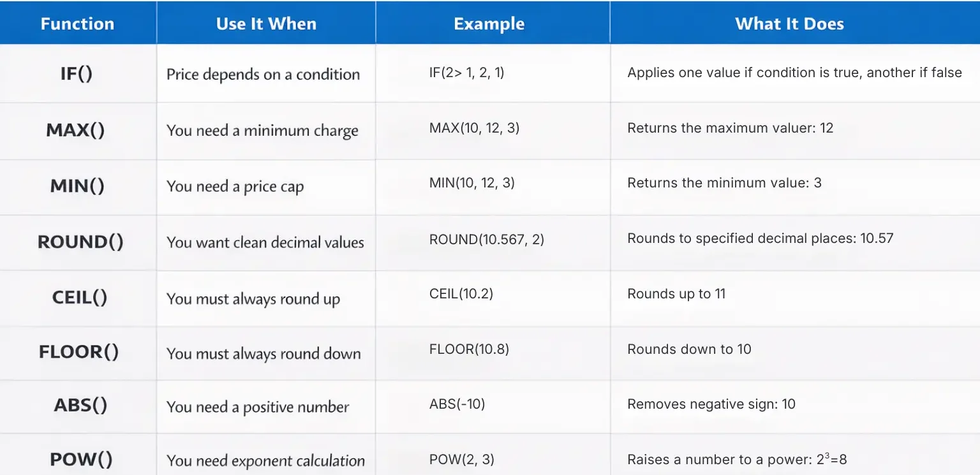Select the "MAX(10, 12, 3)" example text
The height and width of the screenshot is (475, 980).
pos(474,128)
